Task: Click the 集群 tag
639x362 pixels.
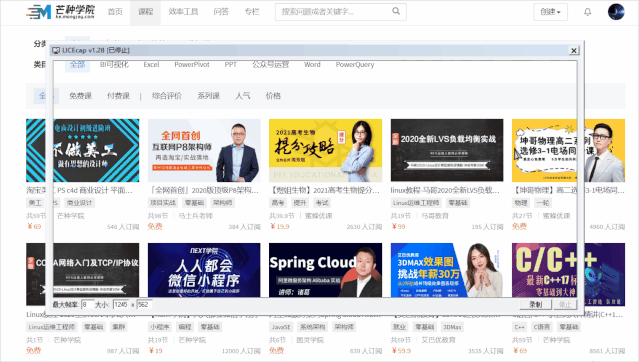Action: coord(119,327)
